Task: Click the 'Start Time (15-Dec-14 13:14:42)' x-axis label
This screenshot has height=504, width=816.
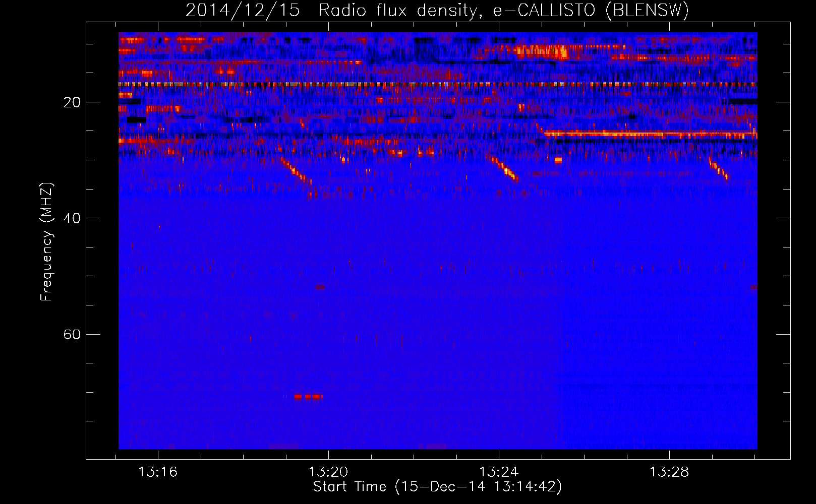Action: coord(437,487)
